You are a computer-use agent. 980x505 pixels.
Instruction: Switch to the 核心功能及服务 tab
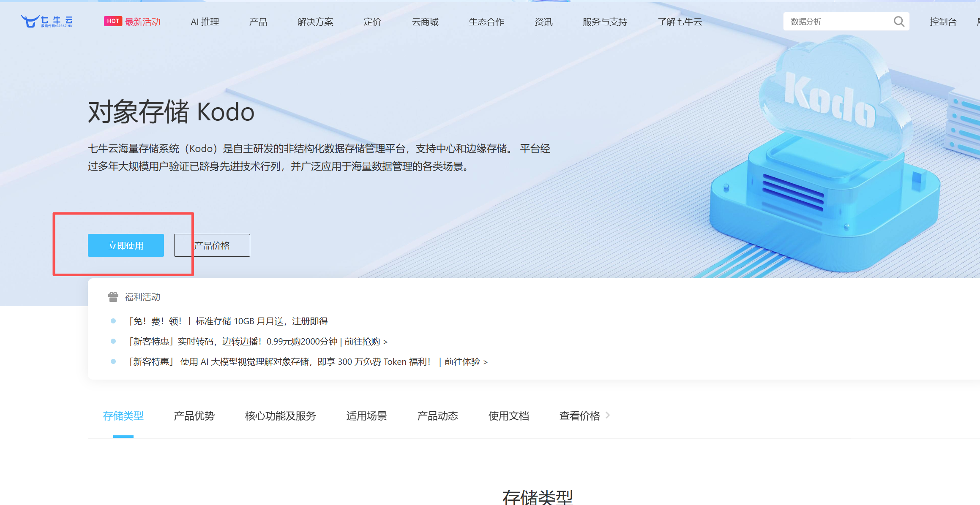pyautogui.click(x=280, y=416)
